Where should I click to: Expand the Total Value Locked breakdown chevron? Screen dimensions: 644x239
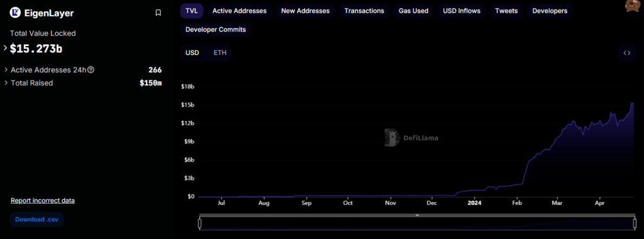pos(5,48)
